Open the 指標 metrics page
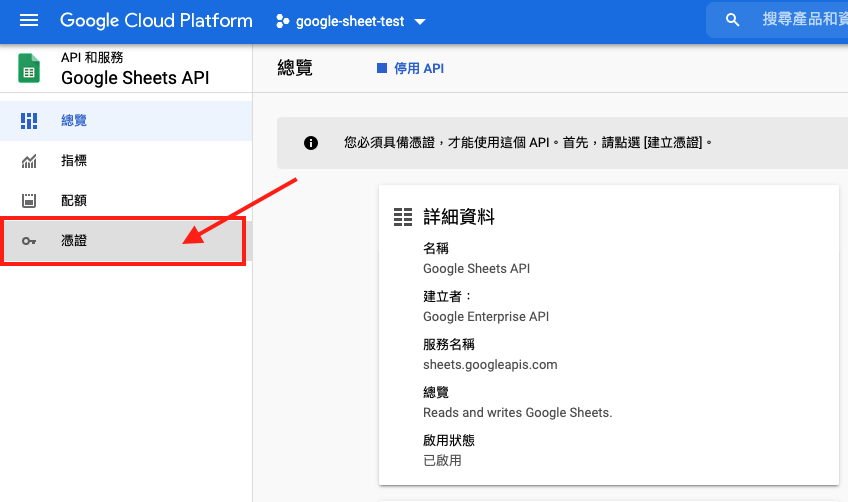 pos(126,161)
